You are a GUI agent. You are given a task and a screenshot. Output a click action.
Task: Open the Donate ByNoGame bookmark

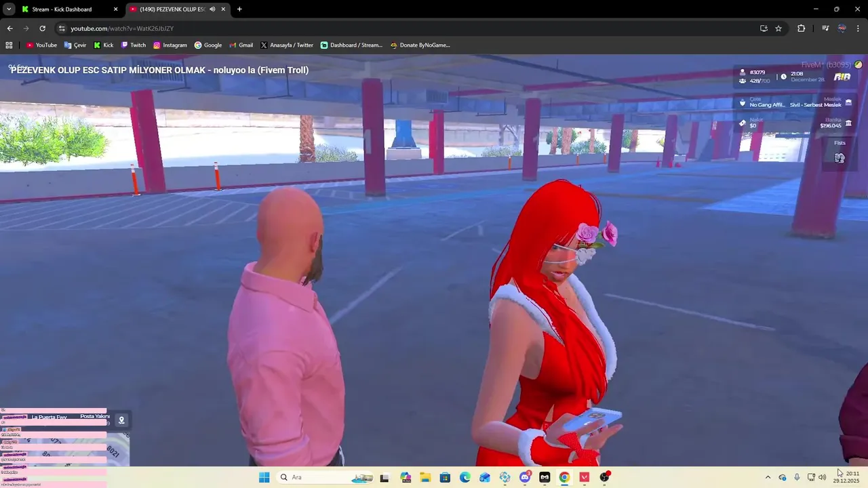(420, 45)
